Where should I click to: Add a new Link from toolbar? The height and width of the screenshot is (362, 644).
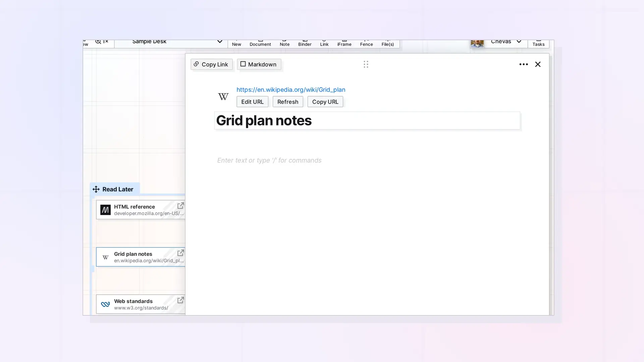(x=324, y=43)
